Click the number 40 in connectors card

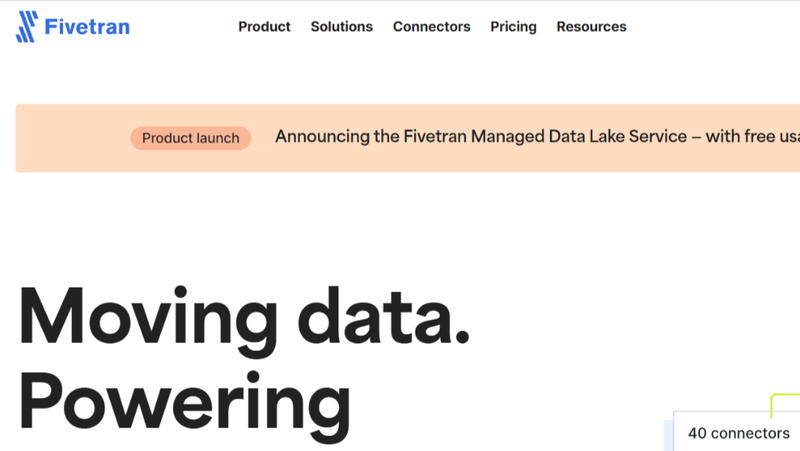coord(697,433)
